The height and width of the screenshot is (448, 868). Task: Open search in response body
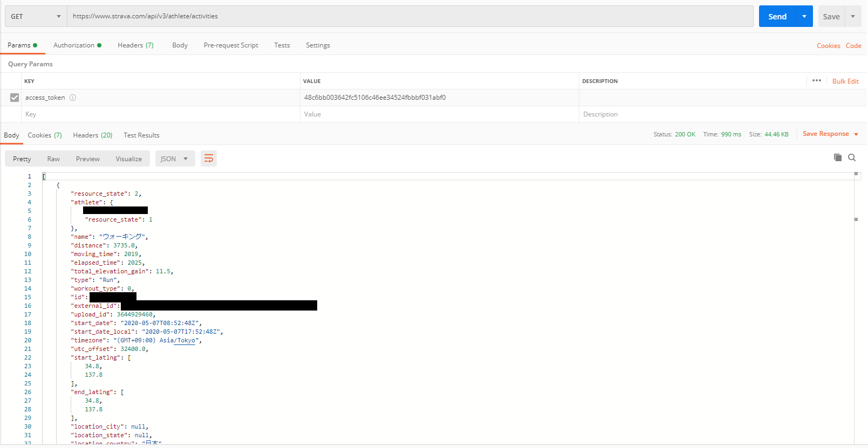852,157
